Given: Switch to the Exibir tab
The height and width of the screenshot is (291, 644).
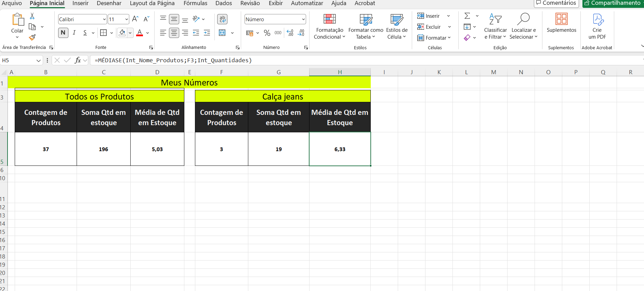Looking at the screenshot, I should click(276, 3).
